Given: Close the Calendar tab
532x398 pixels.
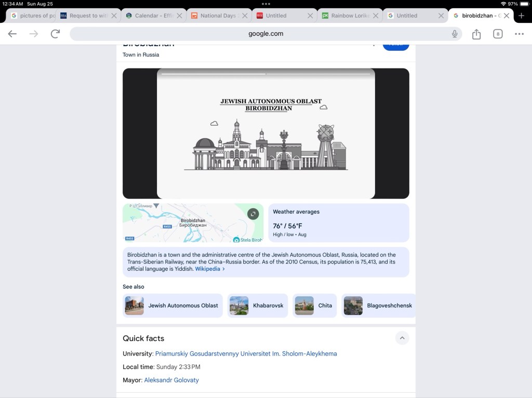Looking at the screenshot, I should (179, 16).
